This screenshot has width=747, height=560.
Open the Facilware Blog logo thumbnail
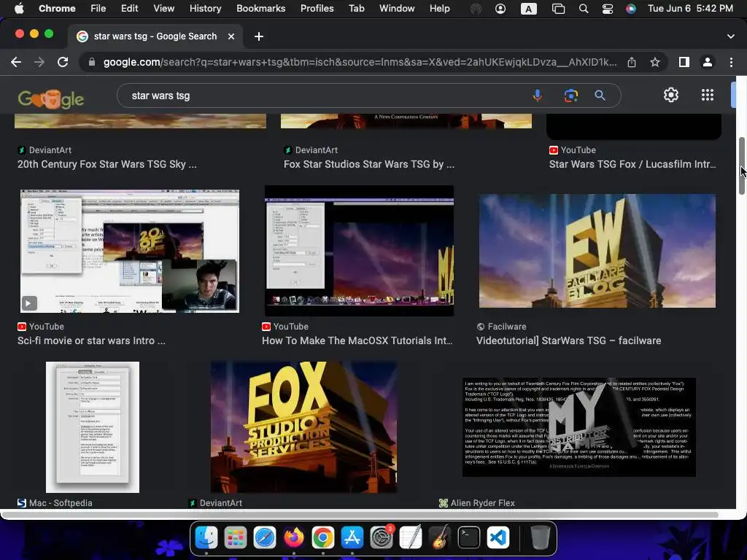(x=597, y=251)
